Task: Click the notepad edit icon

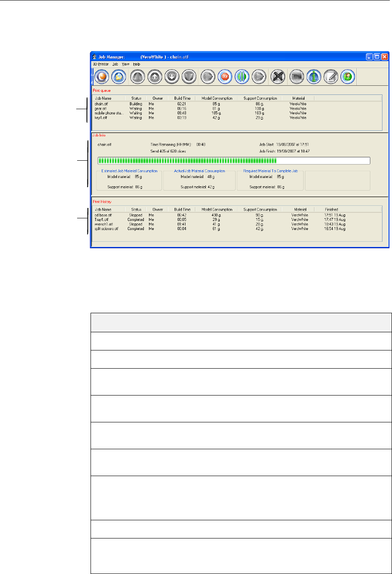Action: (x=331, y=77)
